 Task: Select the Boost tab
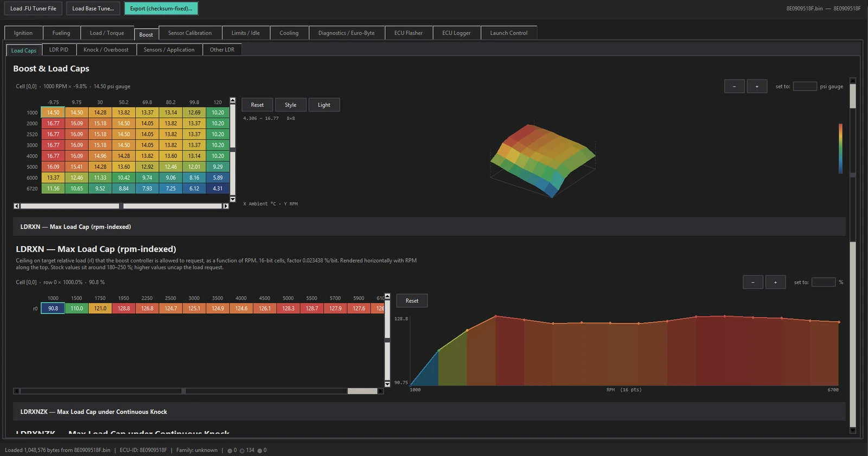146,34
